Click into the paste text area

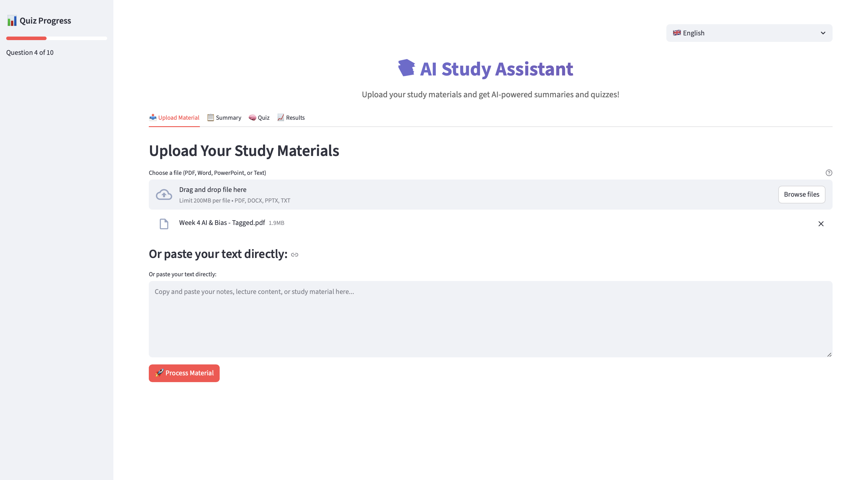tap(490, 319)
